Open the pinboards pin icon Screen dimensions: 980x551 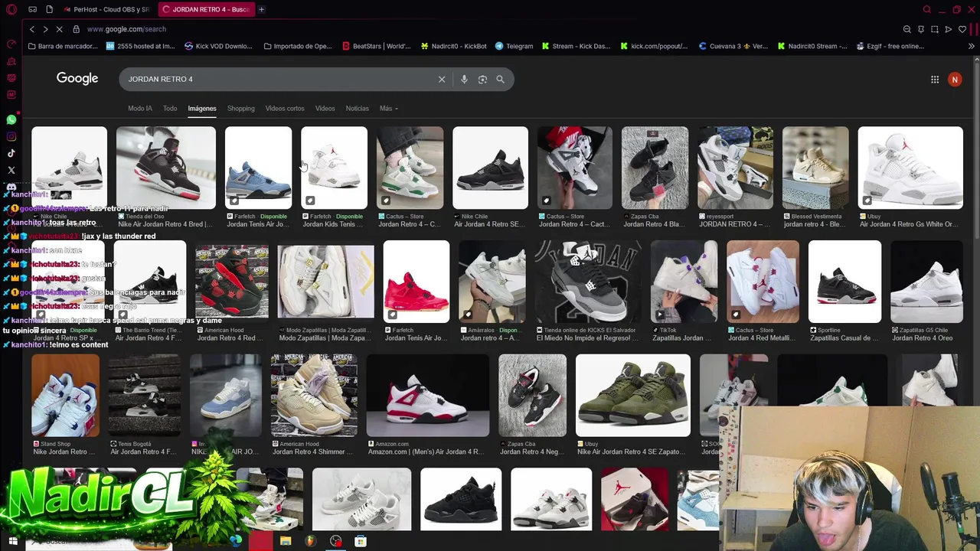[x=921, y=29]
